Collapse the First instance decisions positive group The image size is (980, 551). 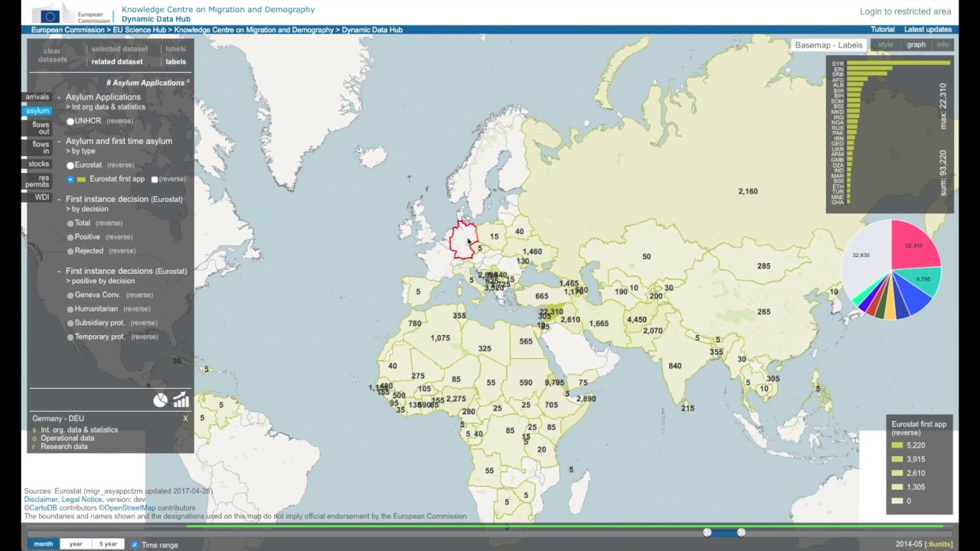click(x=59, y=271)
